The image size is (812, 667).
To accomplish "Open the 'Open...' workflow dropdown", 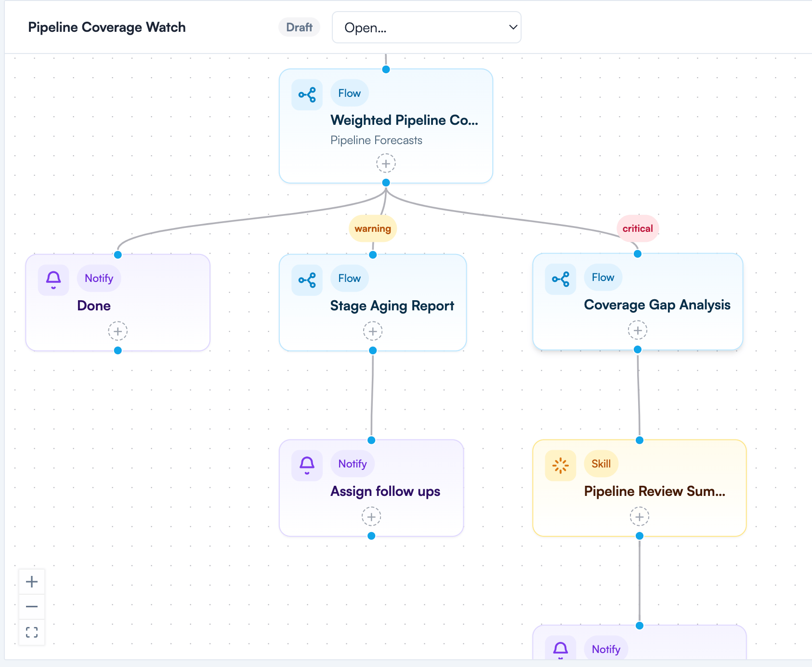I will click(426, 27).
